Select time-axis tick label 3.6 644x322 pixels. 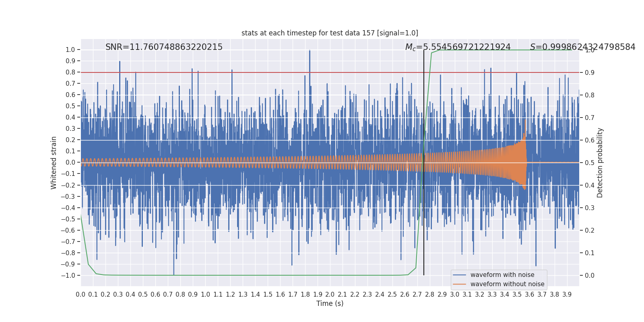pyautogui.click(x=530, y=294)
